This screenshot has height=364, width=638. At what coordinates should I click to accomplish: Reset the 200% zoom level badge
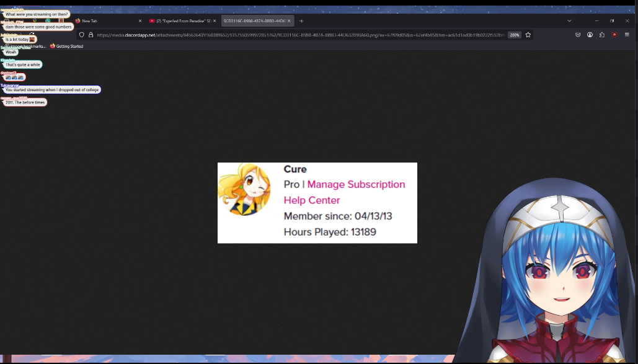pyautogui.click(x=515, y=35)
